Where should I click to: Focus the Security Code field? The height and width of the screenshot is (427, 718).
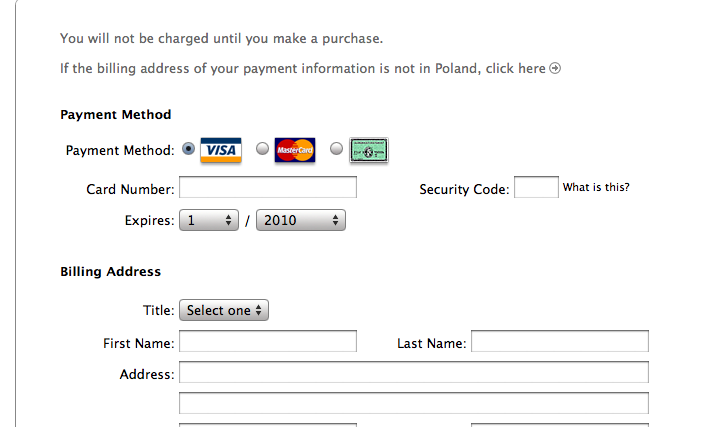(536, 187)
